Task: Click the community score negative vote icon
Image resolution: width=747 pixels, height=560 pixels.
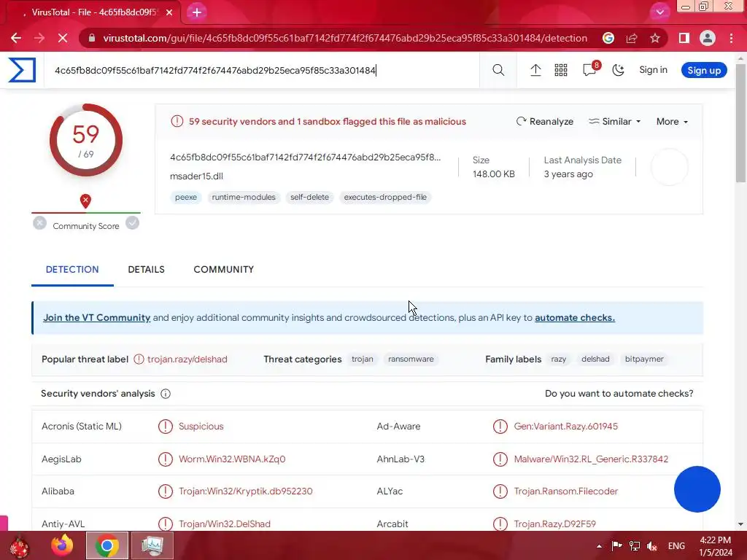Action: [40, 223]
